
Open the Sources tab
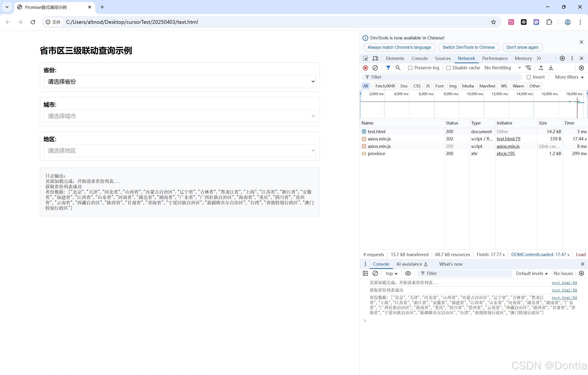[442, 58]
